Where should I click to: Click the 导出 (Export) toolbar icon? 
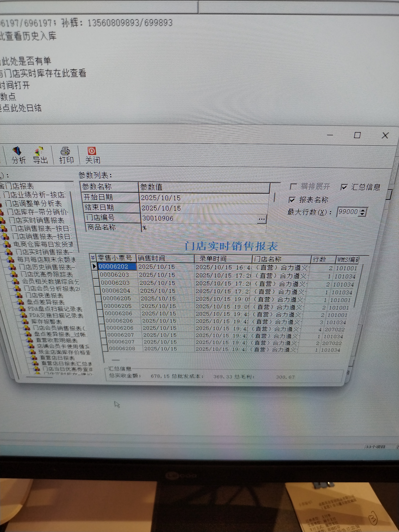[39, 151]
